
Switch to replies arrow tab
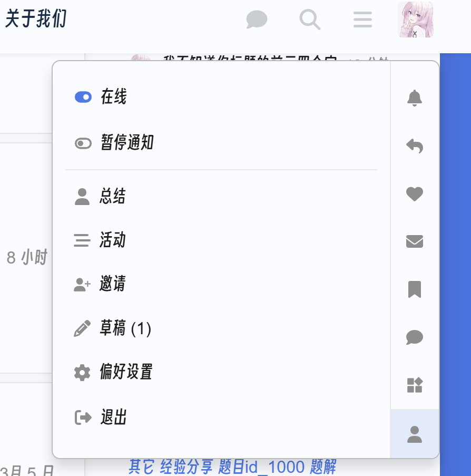coord(415,146)
